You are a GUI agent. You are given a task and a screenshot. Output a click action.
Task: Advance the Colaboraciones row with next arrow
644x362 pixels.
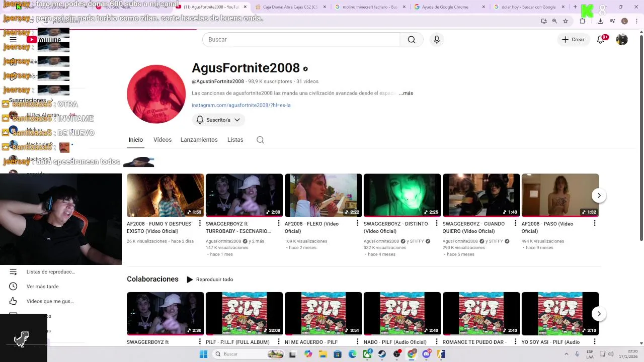click(x=599, y=314)
